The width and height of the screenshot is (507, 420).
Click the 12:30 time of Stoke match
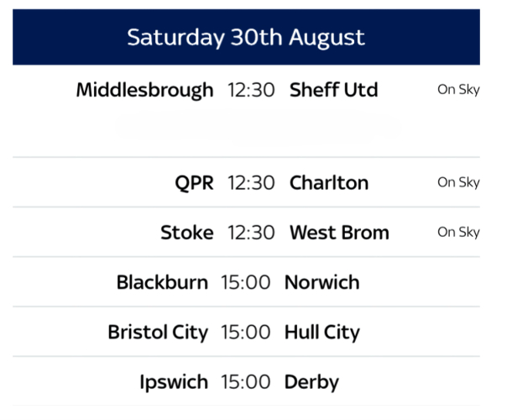[x=251, y=233]
